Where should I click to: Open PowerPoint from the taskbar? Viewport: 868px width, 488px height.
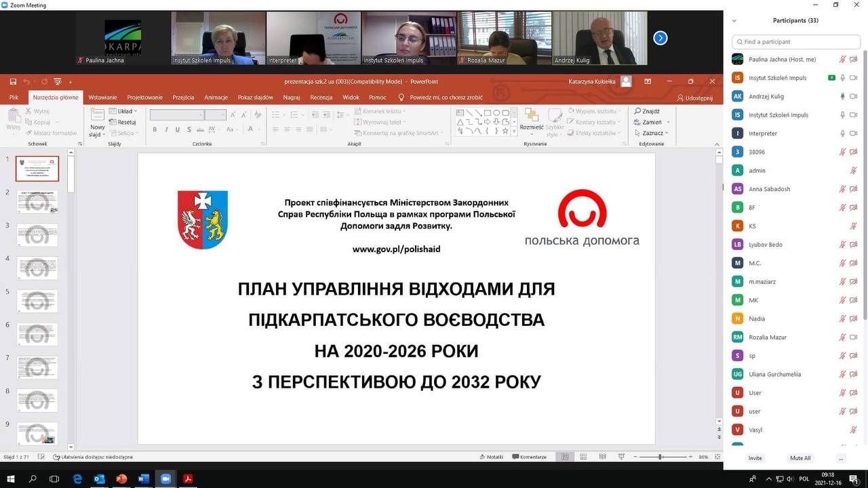pyautogui.click(x=121, y=479)
